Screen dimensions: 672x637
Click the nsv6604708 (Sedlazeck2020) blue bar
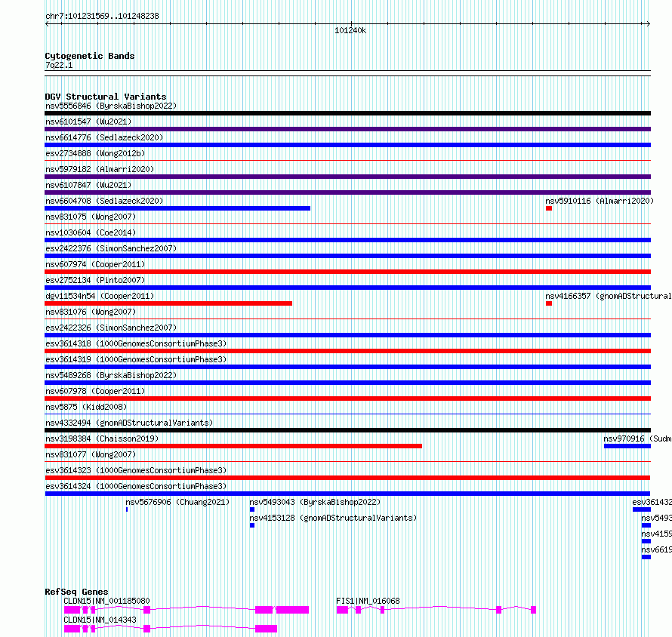click(x=177, y=208)
